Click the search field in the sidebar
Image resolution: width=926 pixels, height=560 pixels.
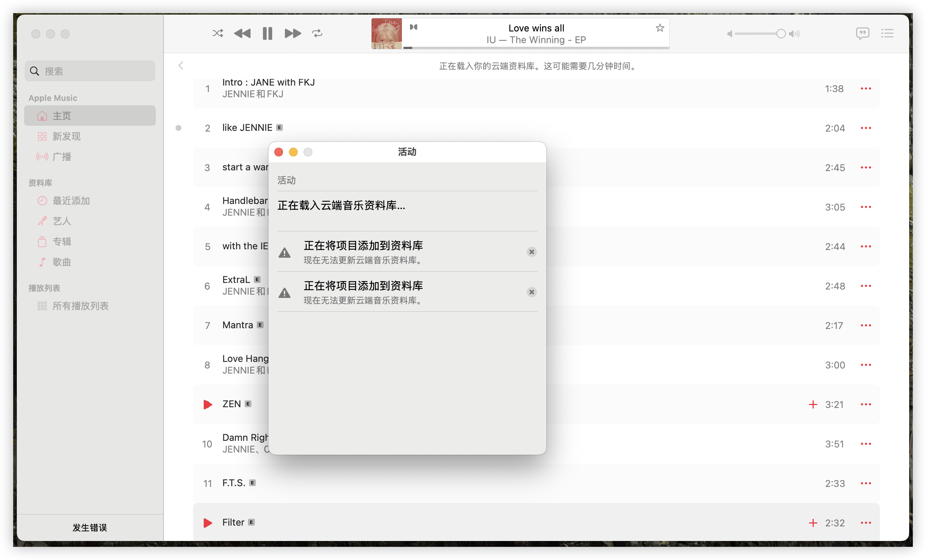click(x=90, y=71)
